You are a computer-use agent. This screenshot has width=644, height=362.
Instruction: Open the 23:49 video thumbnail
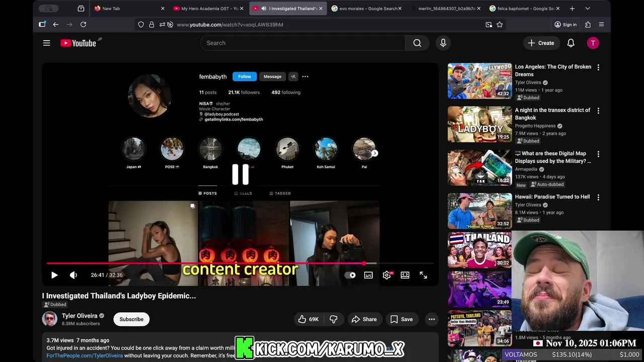point(479,289)
